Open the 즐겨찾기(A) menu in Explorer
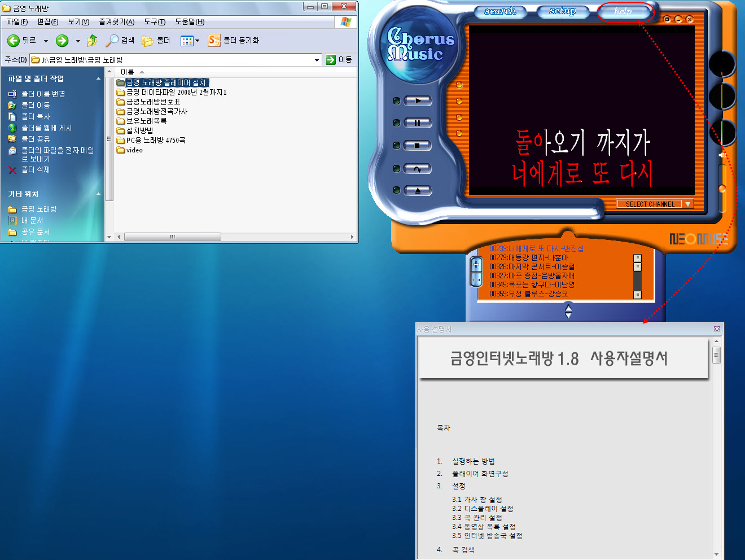Image resolution: width=745 pixels, height=560 pixels. tap(117, 21)
